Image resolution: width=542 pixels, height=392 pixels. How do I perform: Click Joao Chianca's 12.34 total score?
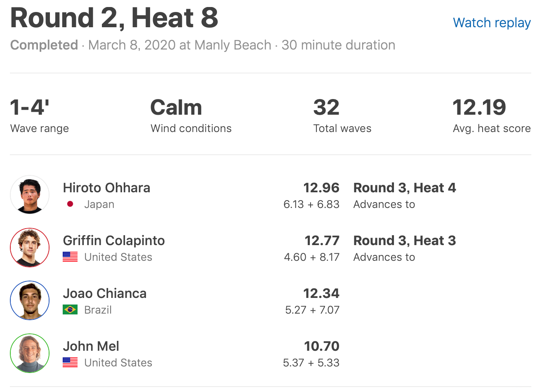coord(321,293)
